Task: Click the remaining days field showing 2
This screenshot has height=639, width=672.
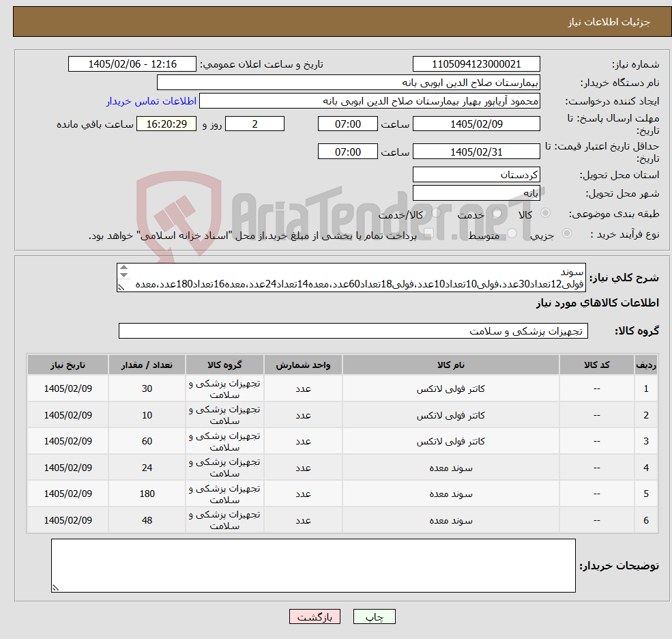Action: [254, 124]
